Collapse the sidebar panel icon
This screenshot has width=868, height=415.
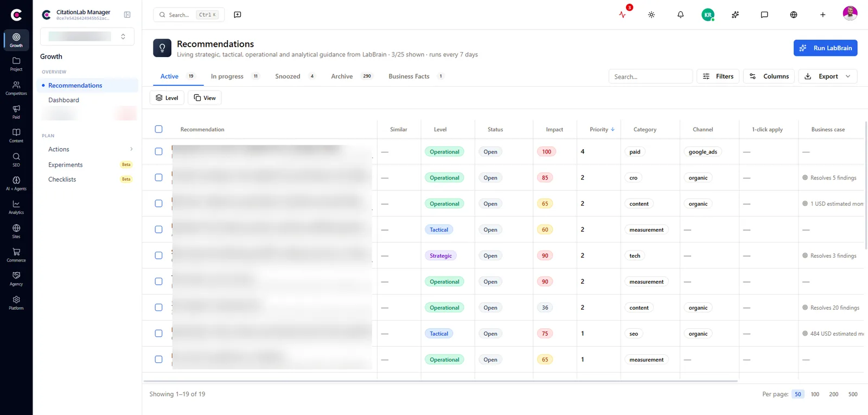(x=127, y=15)
